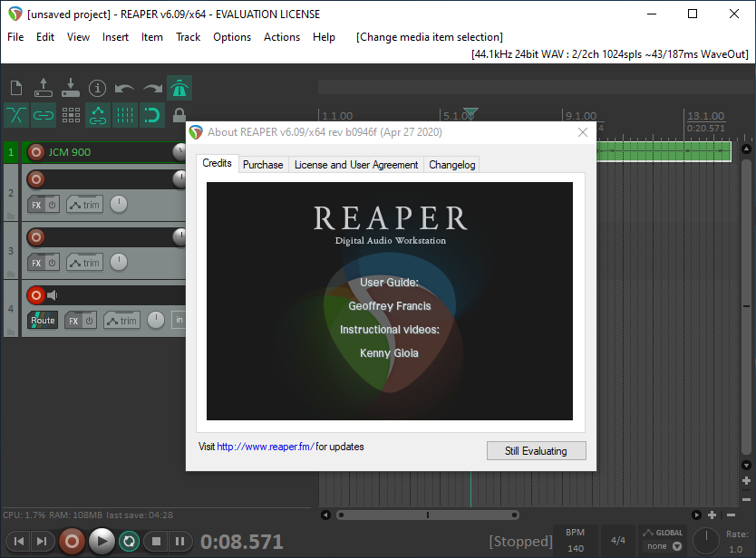Go to end of project transport button
This screenshot has width=756, height=558.
42,541
